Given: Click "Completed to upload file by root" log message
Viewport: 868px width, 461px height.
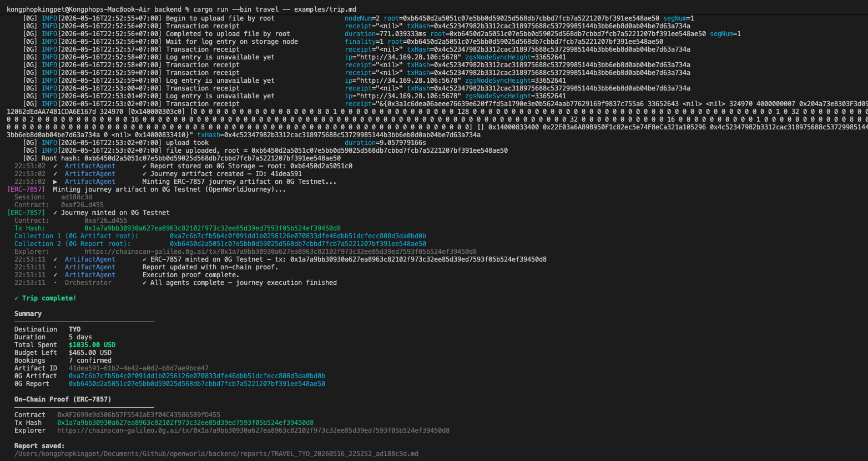Looking at the screenshot, I should click(x=228, y=34).
